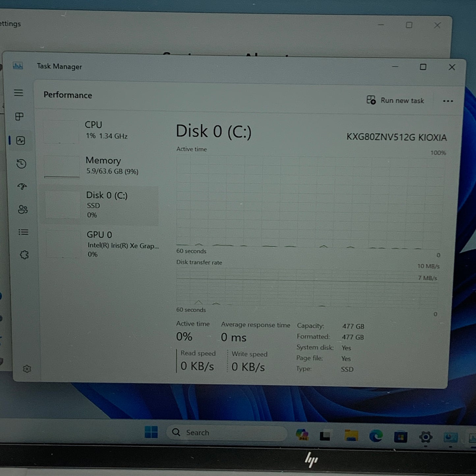View the Services page in Task Manager

coord(24,254)
